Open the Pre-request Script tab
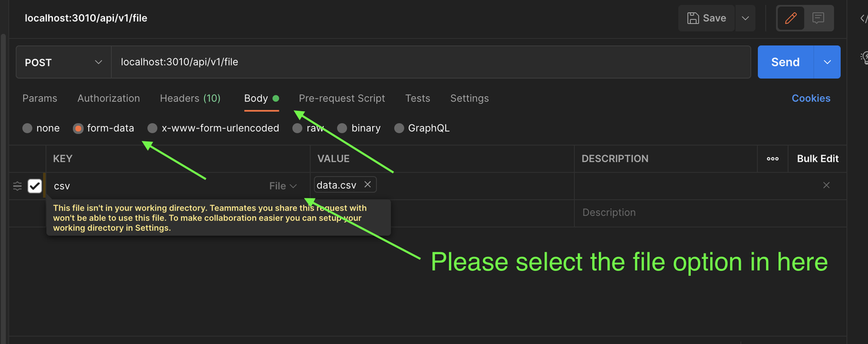The image size is (868, 344). (x=342, y=98)
